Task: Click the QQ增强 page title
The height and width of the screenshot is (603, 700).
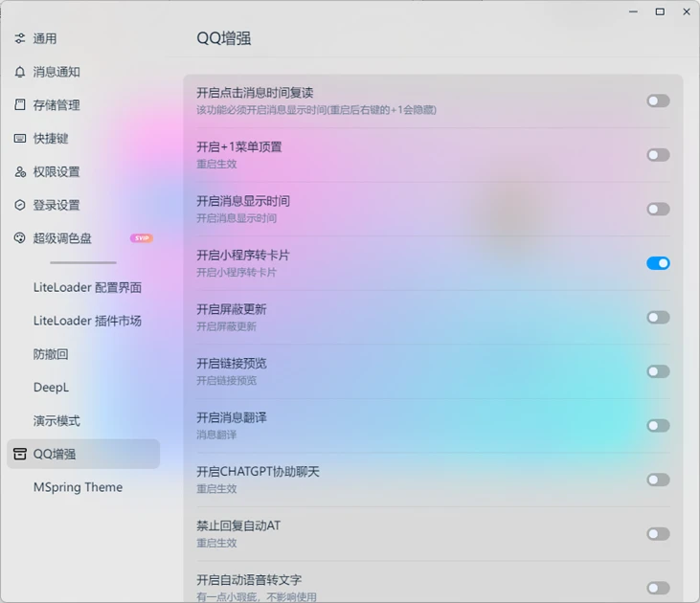Action: coord(224,38)
